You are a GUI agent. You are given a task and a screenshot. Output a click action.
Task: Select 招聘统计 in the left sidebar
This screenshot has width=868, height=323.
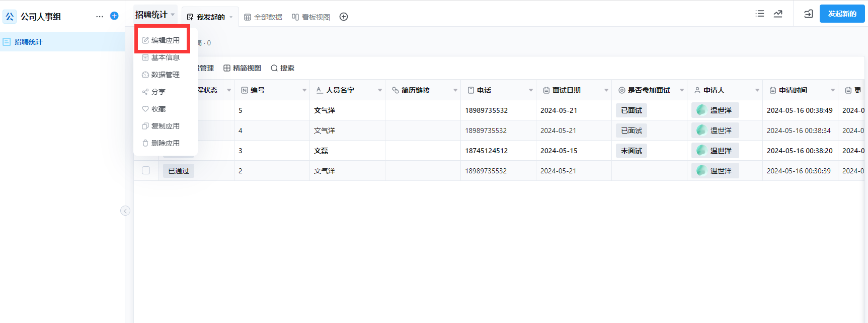click(29, 42)
